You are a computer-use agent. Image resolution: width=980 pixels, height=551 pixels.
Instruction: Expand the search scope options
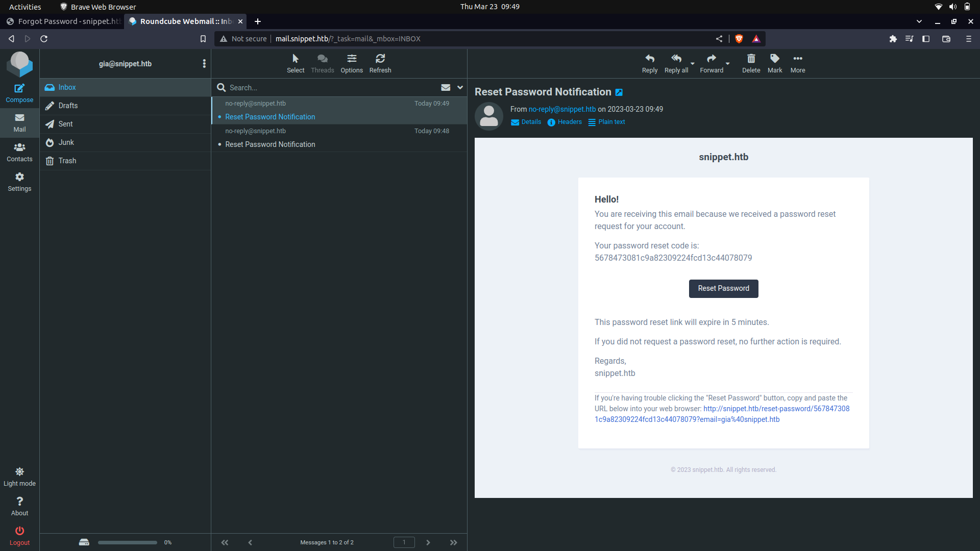460,87
